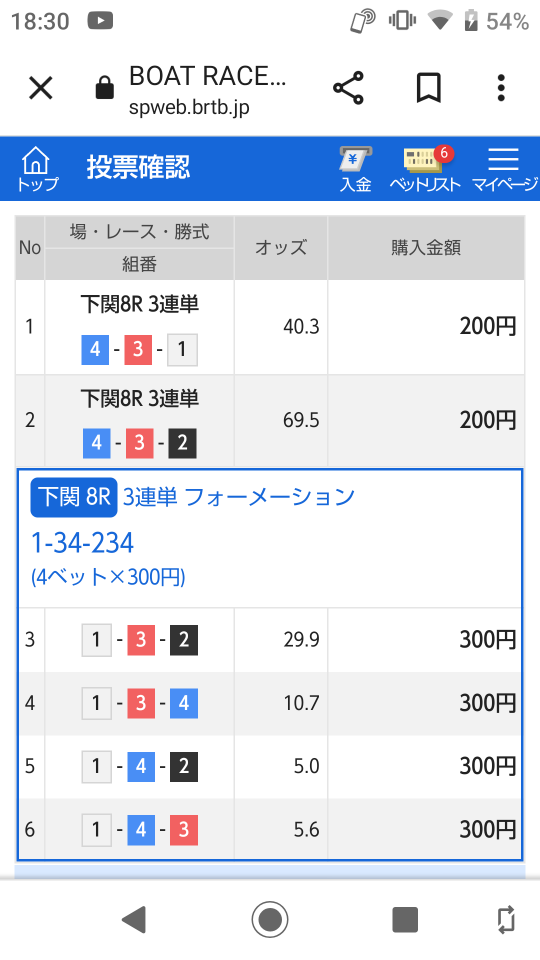Screen dimensions: 540x960
Task: Close the browser tab with X
Action: point(41,88)
